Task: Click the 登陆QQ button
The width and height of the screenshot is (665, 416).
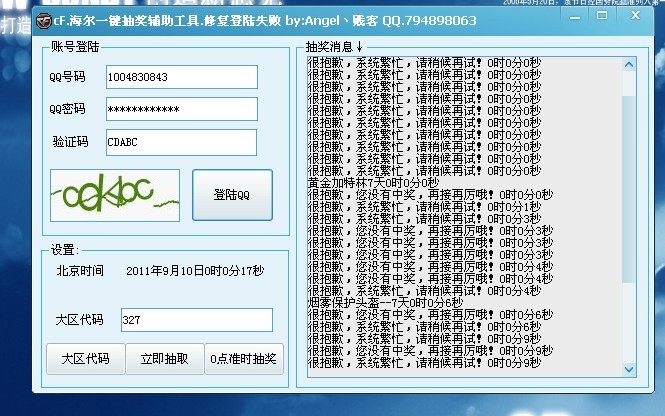Action: (x=232, y=195)
